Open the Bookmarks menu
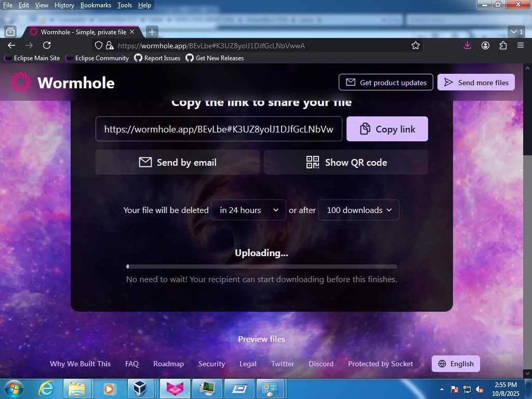The image size is (532, 399). [96, 5]
